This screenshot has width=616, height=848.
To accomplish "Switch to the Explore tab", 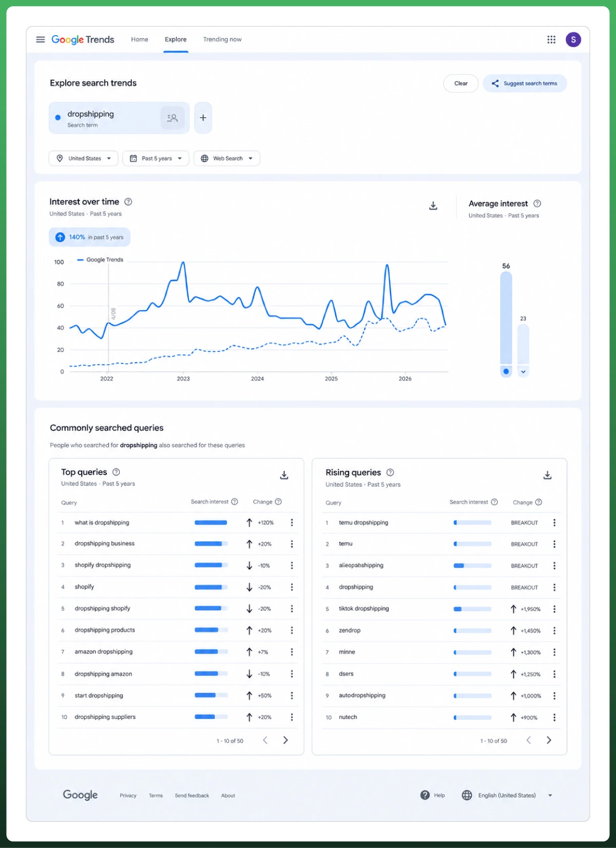I will [176, 40].
